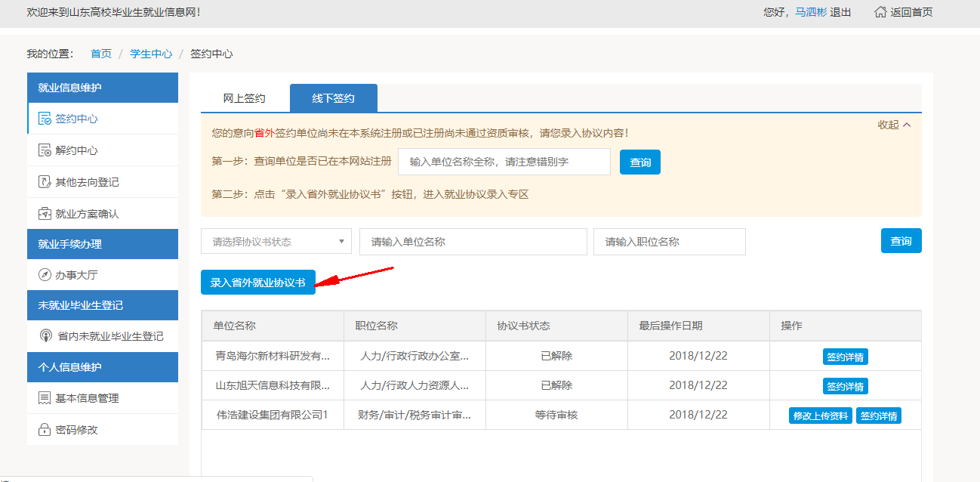
Task: Click 修改上传资料 for 伟浩建设集团
Action: 820,416
